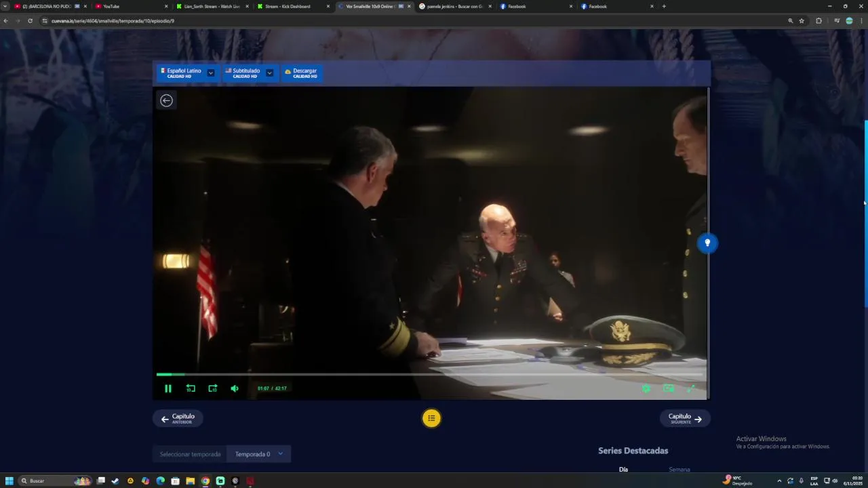Mute the video player volume
Viewport: 868px width, 488px height.
pos(235,388)
